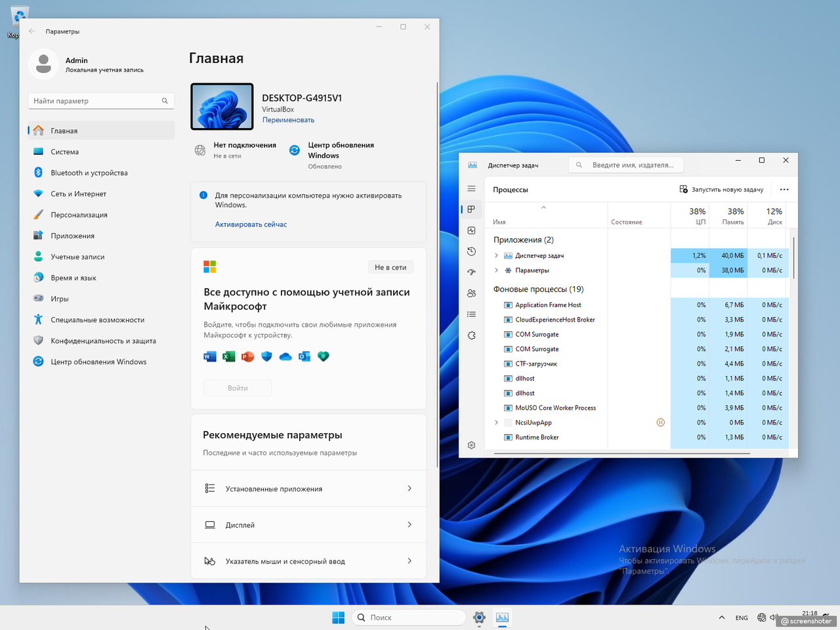Open Система in Settings sidebar
840x630 pixels.
(102, 152)
